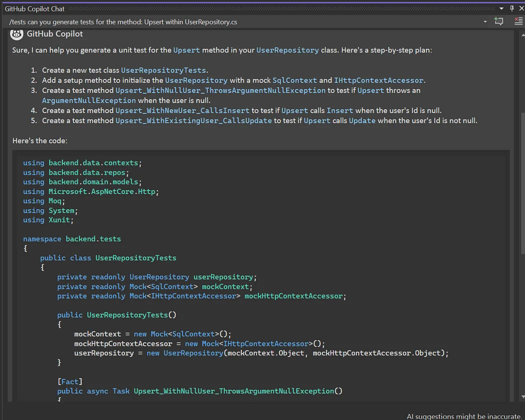Click the scrollbar down arrow
525x420 pixels.
click(522, 397)
